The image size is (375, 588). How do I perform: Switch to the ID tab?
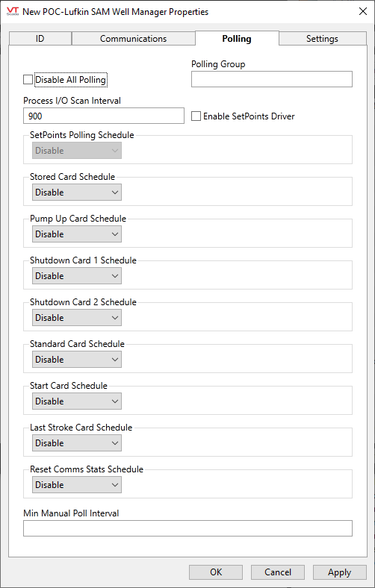click(40, 39)
